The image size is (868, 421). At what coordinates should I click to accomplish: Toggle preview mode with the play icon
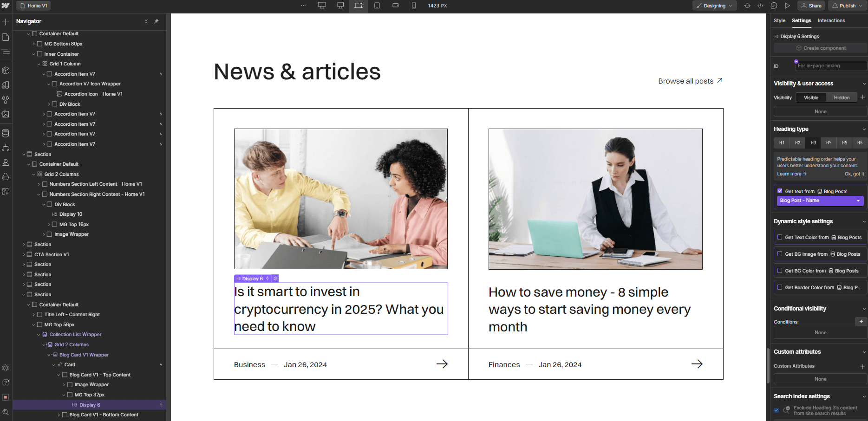pyautogui.click(x=787, y=6)
